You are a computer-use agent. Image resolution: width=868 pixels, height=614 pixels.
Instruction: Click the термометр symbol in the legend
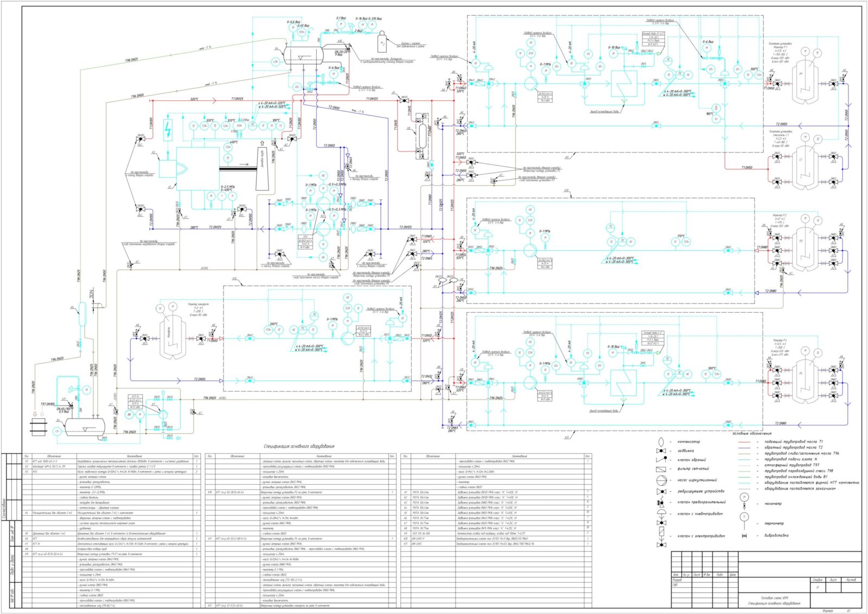click(x=744, y=522)
